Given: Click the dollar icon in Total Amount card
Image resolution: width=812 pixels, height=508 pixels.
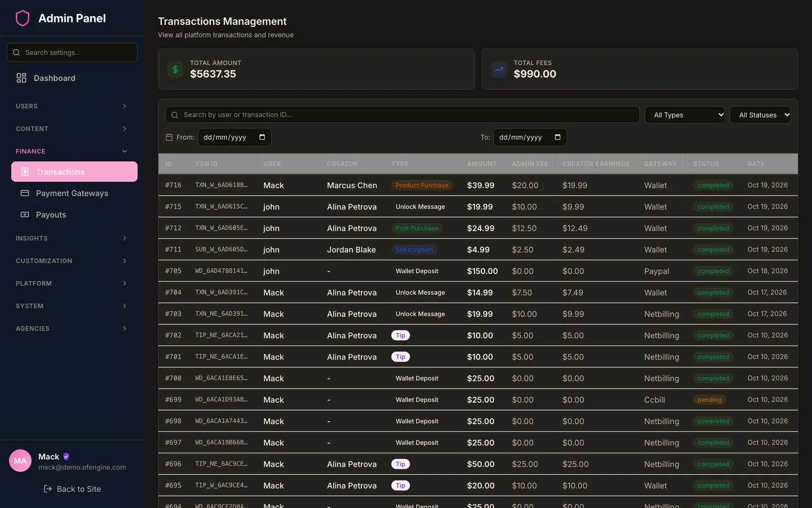Looking at the screenshot, I should tap(175, 69).
